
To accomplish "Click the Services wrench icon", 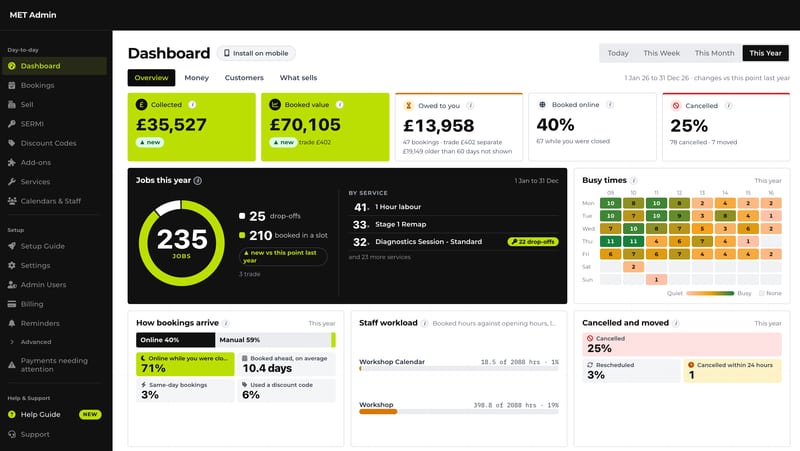I will [12, 182].
